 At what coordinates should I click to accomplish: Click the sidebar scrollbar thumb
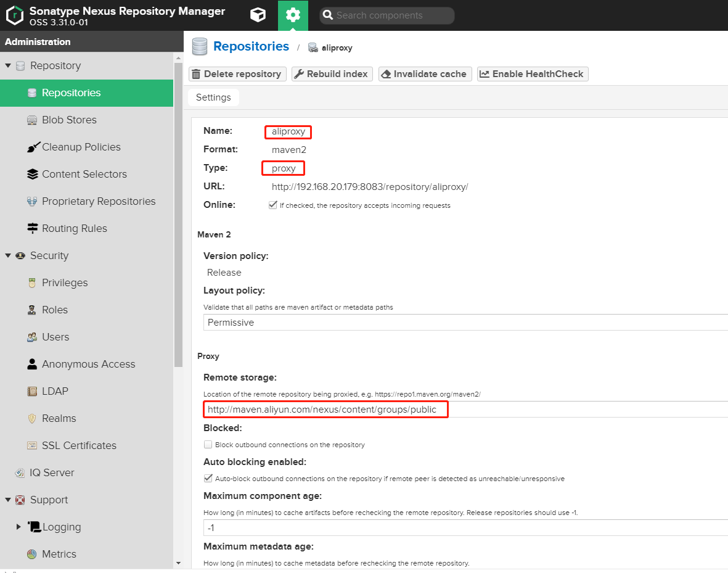click(x=178, y=215)
